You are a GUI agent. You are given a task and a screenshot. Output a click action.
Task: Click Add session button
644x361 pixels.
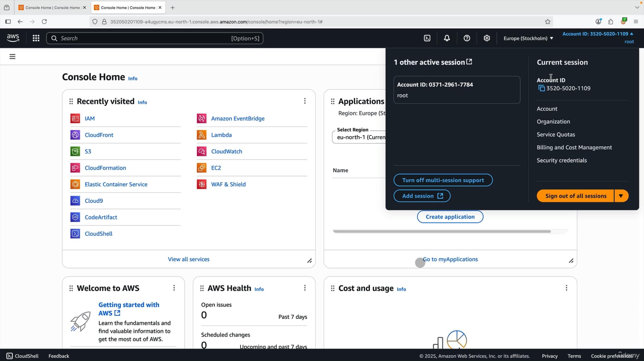click(x=422, y=196)
